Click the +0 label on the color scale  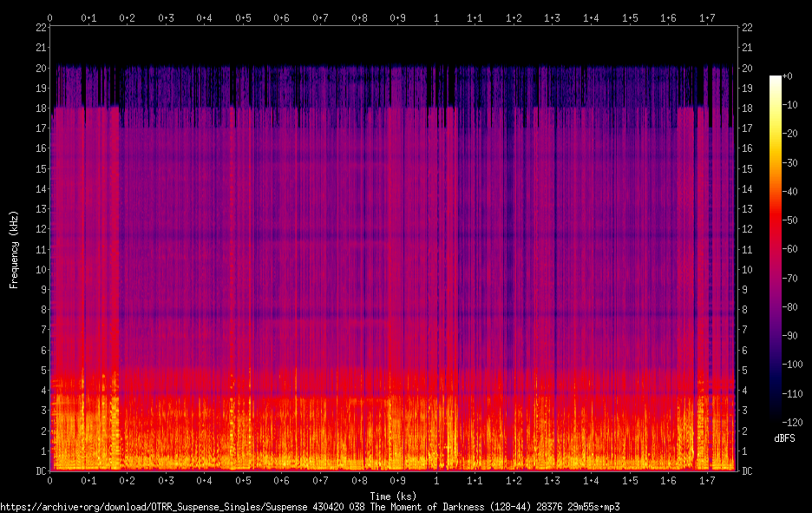(787, 76)
